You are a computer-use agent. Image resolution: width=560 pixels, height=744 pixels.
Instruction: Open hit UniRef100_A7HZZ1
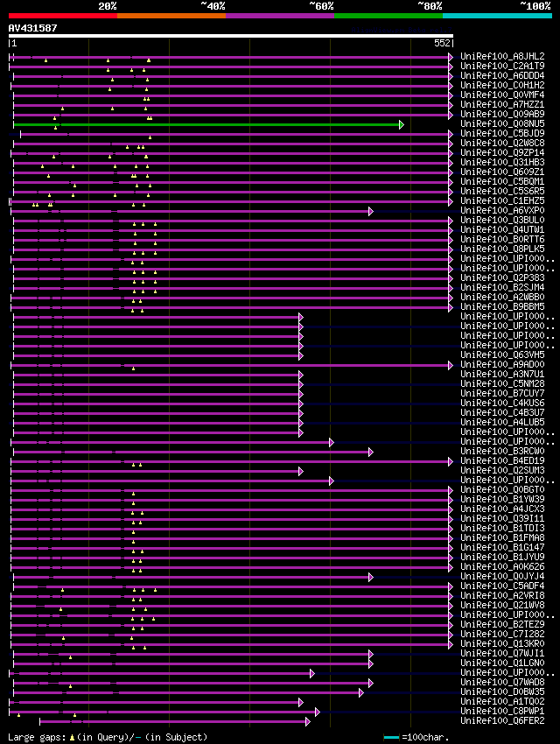click(502, 104)
